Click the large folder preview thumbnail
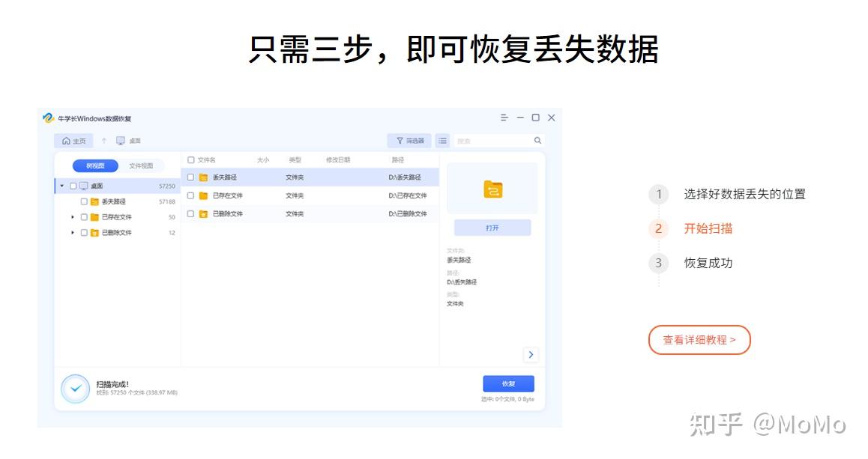The width and height of the screenshot is (868, 459). (492, 189)
